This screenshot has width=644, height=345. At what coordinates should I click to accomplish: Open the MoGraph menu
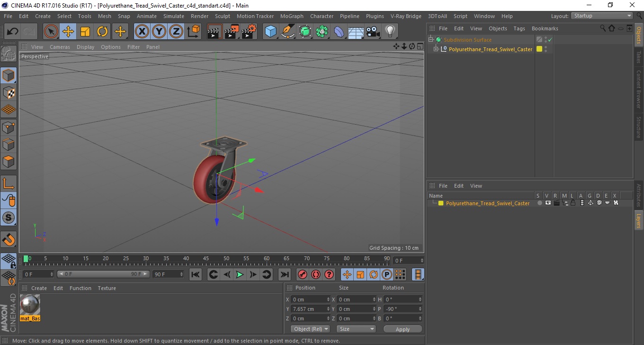[292, 16]
